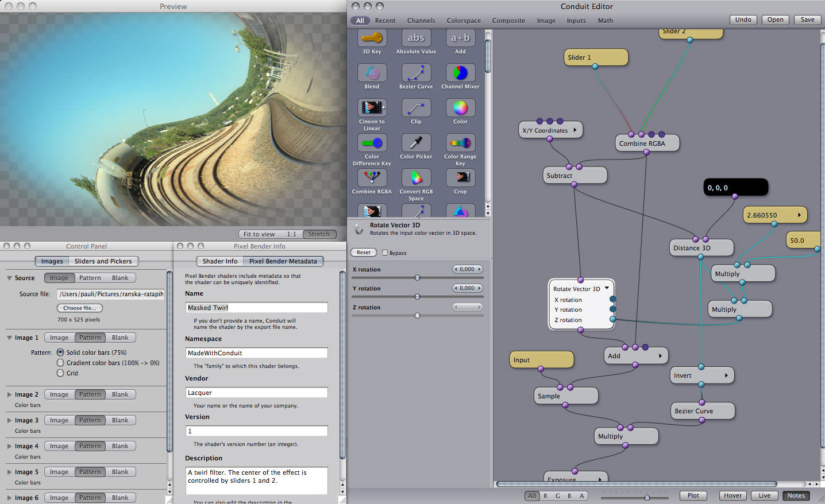Expand the Image 2 section

9,394
